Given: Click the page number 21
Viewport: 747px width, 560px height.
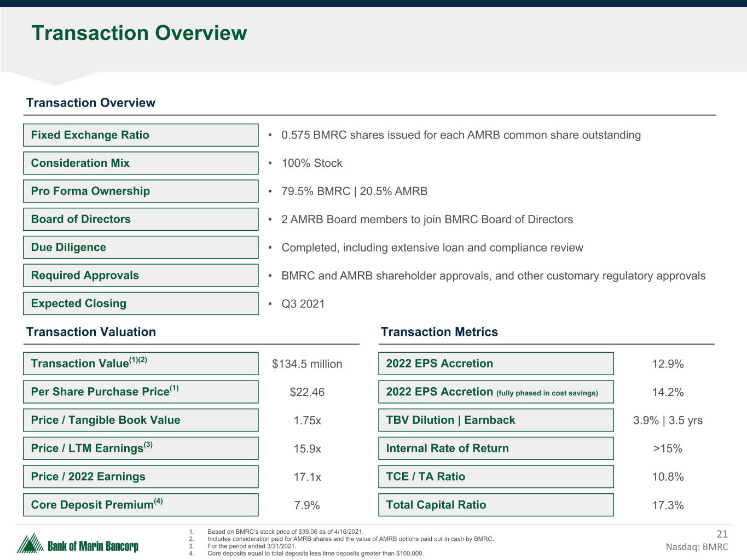Looking at the screenshot, I should pyautogui.click(x=722, y=534).
